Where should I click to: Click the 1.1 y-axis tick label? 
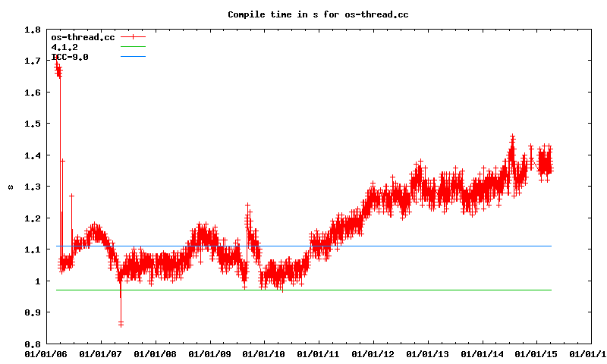[x=33, y=249]
